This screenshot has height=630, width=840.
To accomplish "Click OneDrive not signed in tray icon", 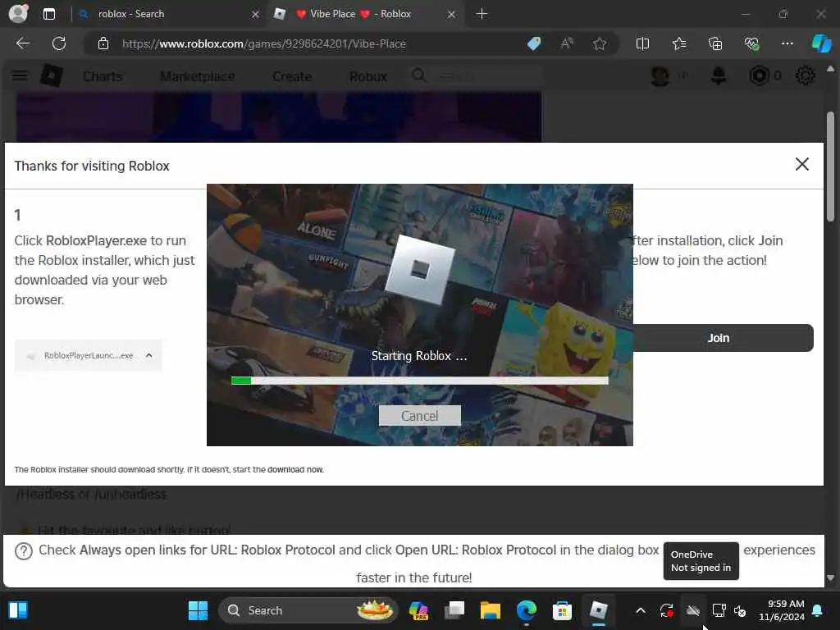I will click(x=693, y=610).
